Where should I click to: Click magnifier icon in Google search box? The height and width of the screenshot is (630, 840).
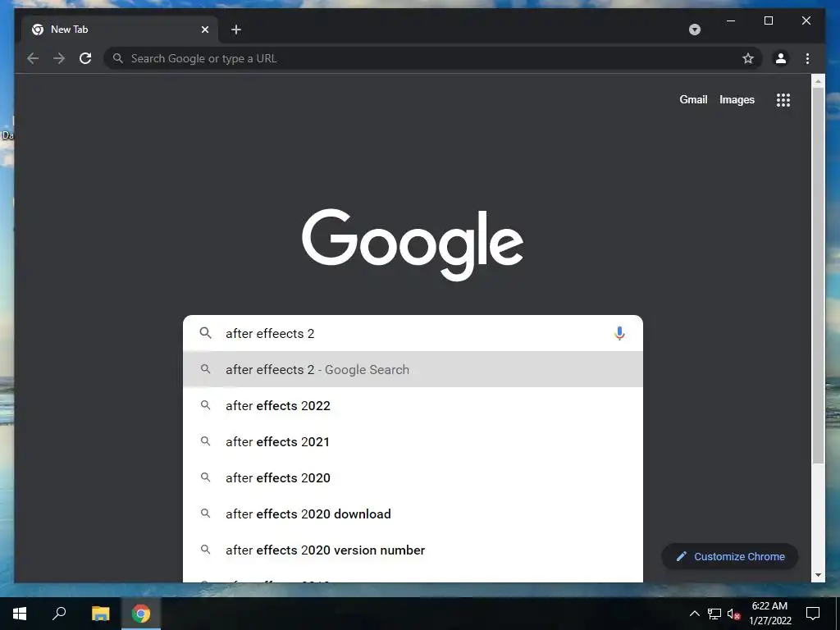pyautogui.click(x=205, y=333)
